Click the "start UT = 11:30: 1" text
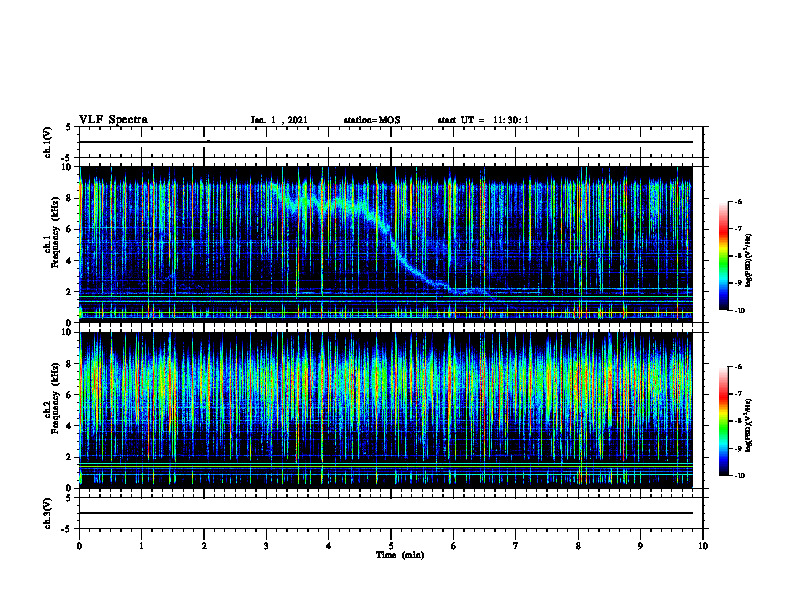792x612 pixels. tap(483, 120)
